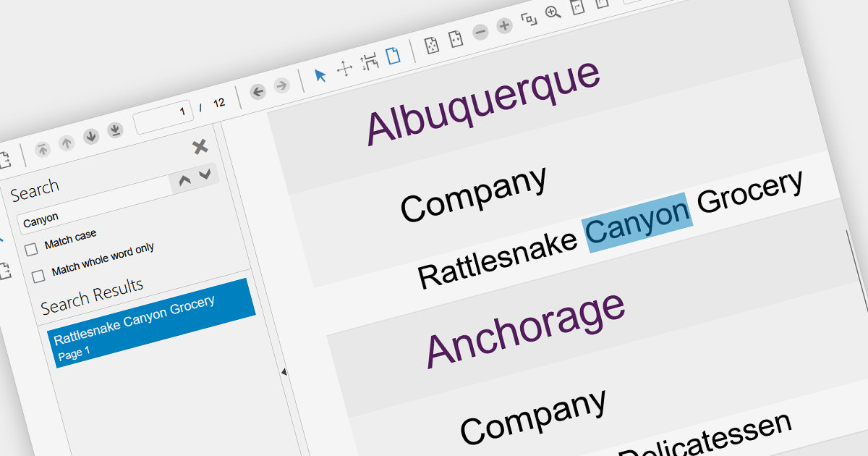Go to next page arrow
Image resolution: width=868 pixels, height=456 pixels.
[x=91, y=137]
